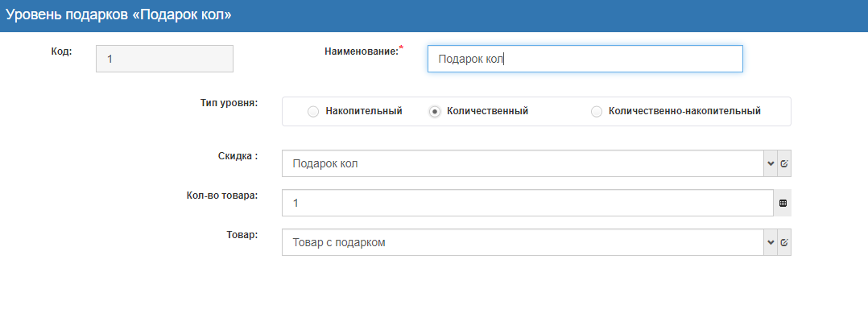Viewport: 868px width, 313px height.
Task: Click the Кол-во товара label
Action: coord(222,196)
